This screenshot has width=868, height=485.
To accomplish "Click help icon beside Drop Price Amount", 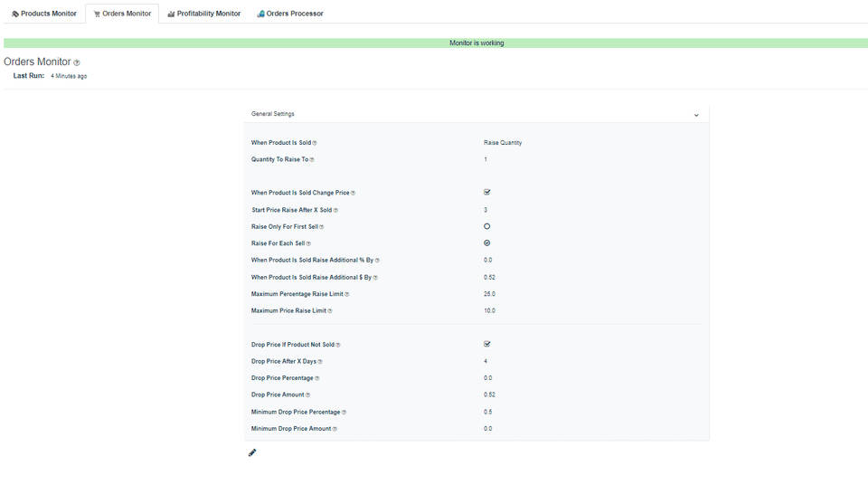I will pyautogui.click(x=307, y=395).
